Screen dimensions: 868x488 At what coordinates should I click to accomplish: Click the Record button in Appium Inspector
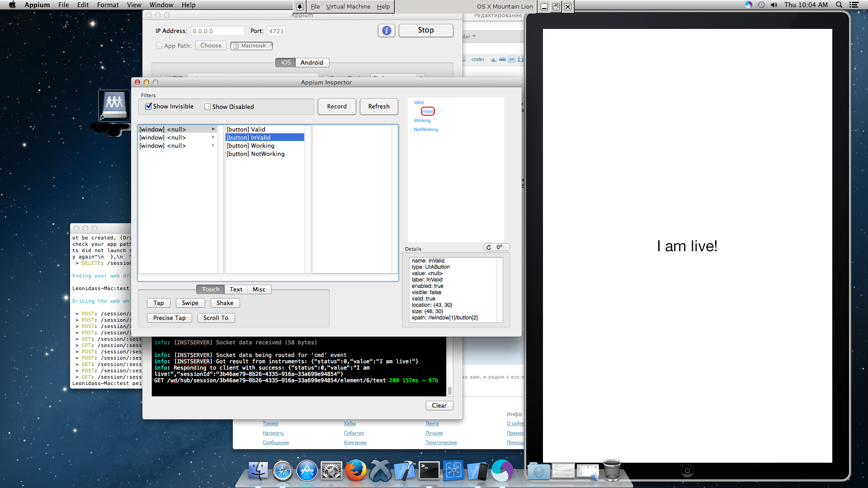337,106
